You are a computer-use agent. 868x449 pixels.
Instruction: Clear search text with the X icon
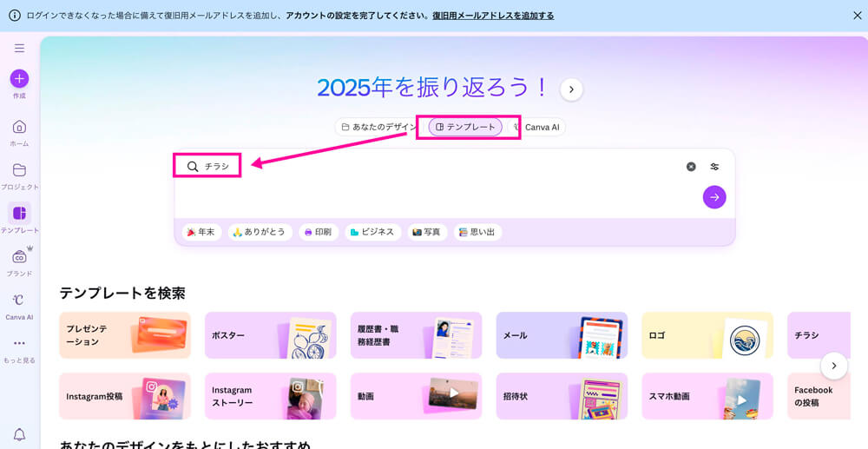pyautogui.click(x=691, y=167)
